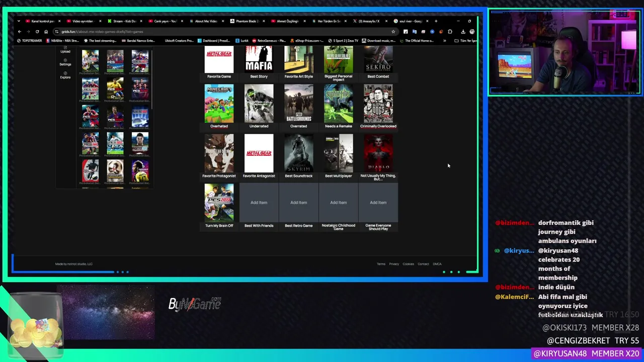Expand the bookmarks overflow chevron
The height and width of the screenshot is (362, 644).
click(x=444, y=41)
